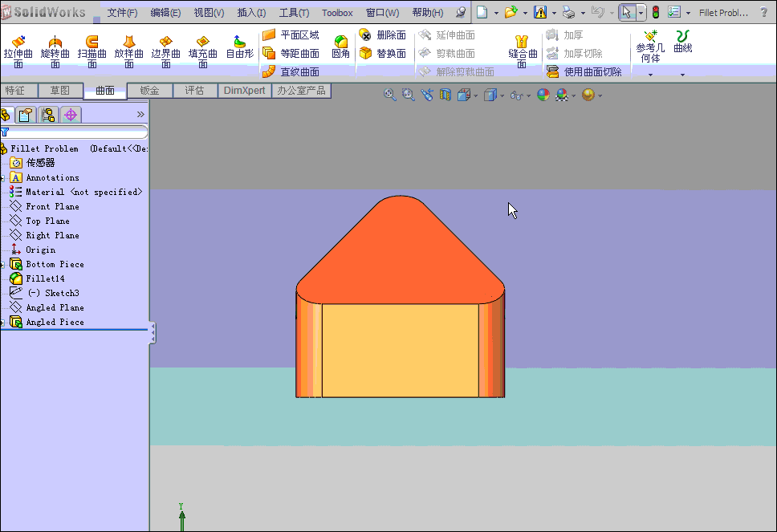This screenshot has height=532, width=777.
Task: Switch to the 办公室产品 tab
Action: [x=301, y=91]
